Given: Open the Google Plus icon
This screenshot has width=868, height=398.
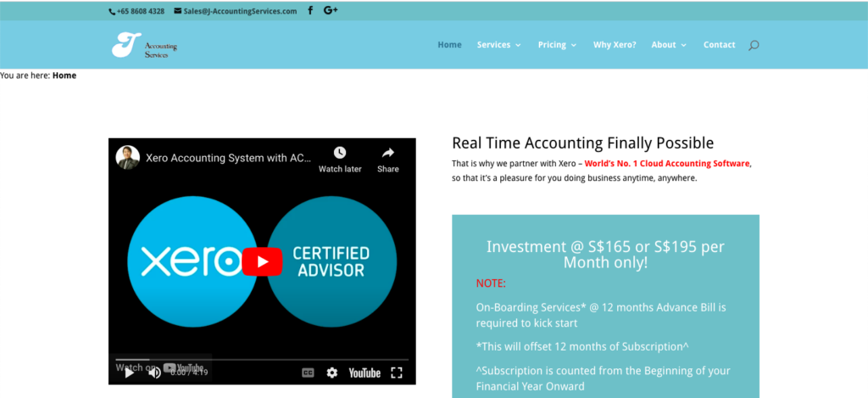Looking at the screenshot, I should click(x=331, y=10).
